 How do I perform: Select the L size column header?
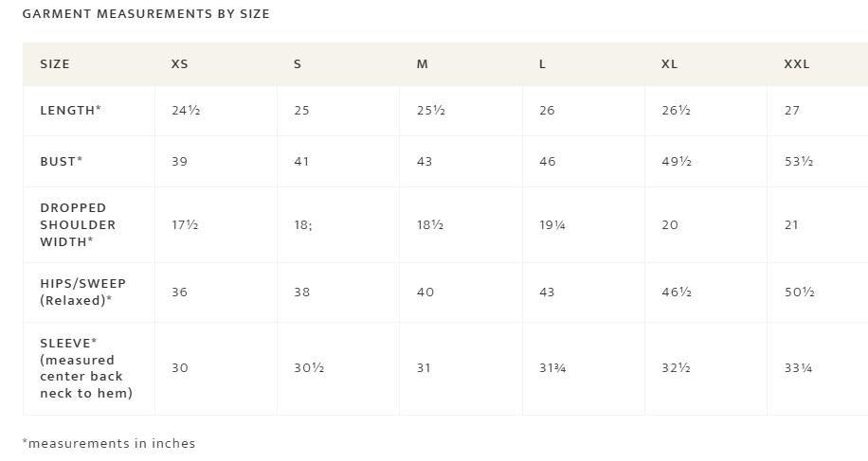pos(542,64)
